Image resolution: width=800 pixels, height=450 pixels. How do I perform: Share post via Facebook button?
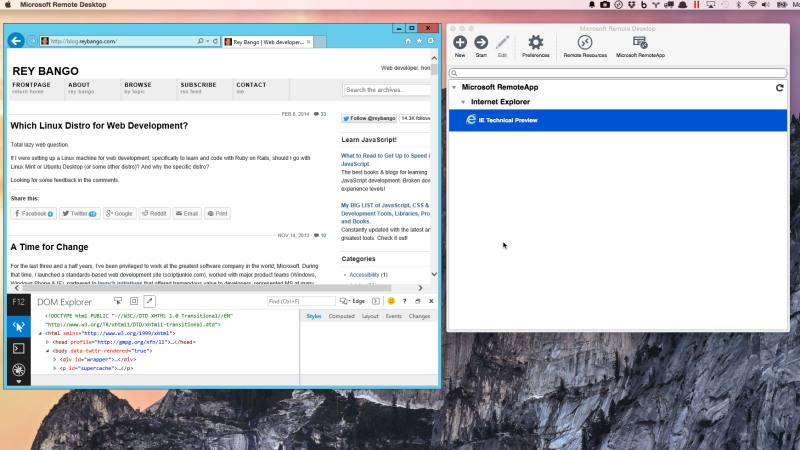click(34, 213)
